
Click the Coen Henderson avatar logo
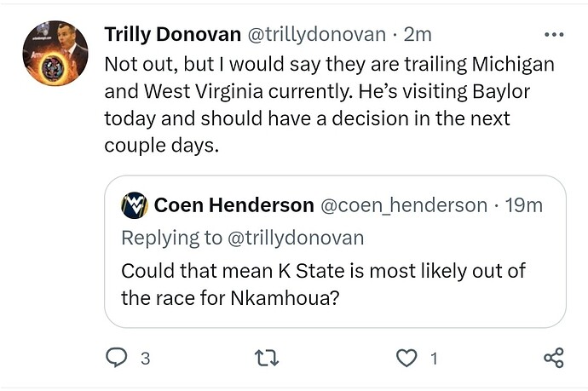coord(134,205)
